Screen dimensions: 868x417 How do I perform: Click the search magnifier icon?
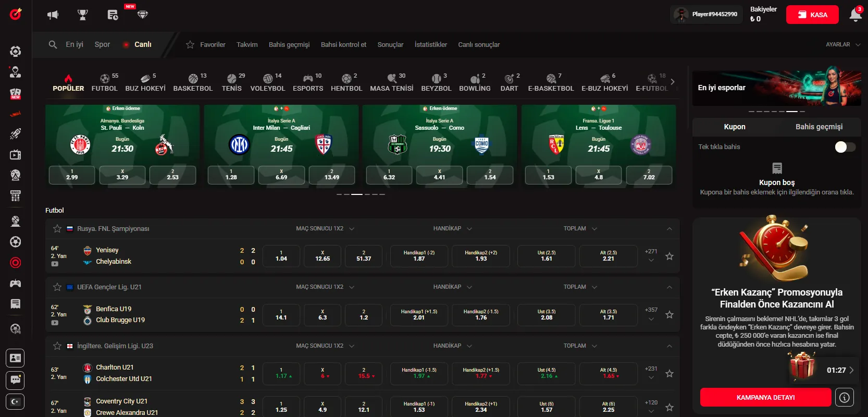point(53,45)
